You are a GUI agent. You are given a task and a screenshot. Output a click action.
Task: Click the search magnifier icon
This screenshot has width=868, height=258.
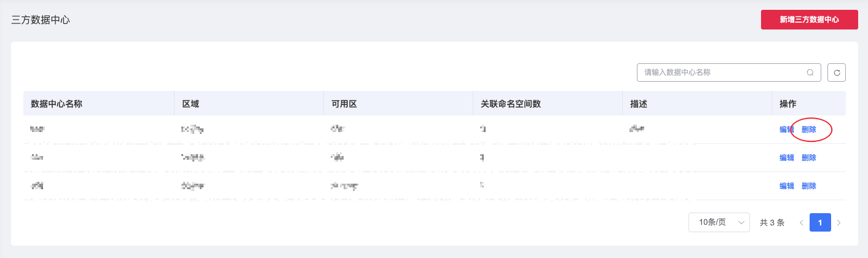(810, 72)
